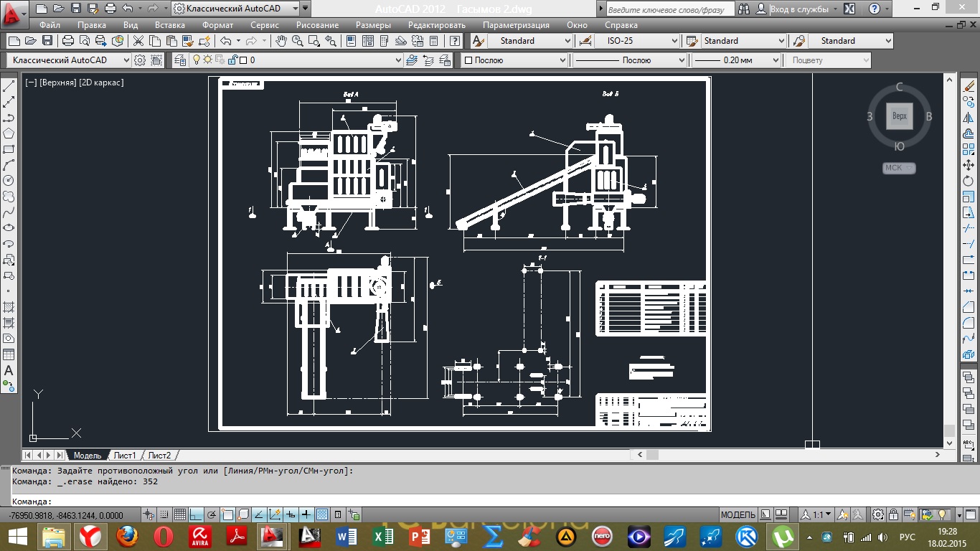Toggle Grid Display in status bar

point(180,514)
